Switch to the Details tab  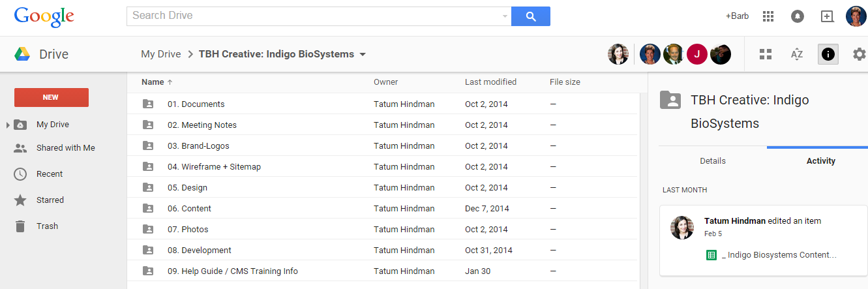pyautogui.click(x=713, y=160)
